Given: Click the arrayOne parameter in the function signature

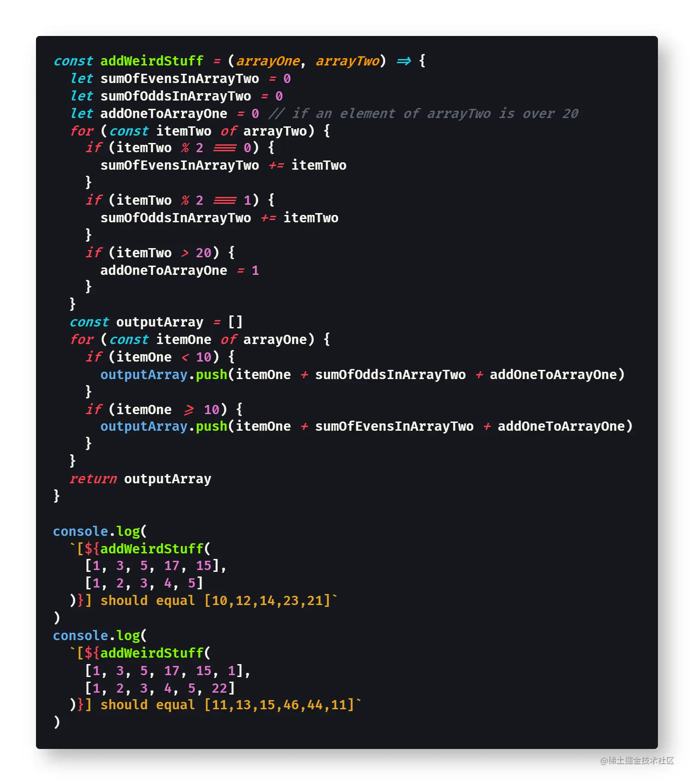Looking at the screenshot, I should [x=268, y=61].
